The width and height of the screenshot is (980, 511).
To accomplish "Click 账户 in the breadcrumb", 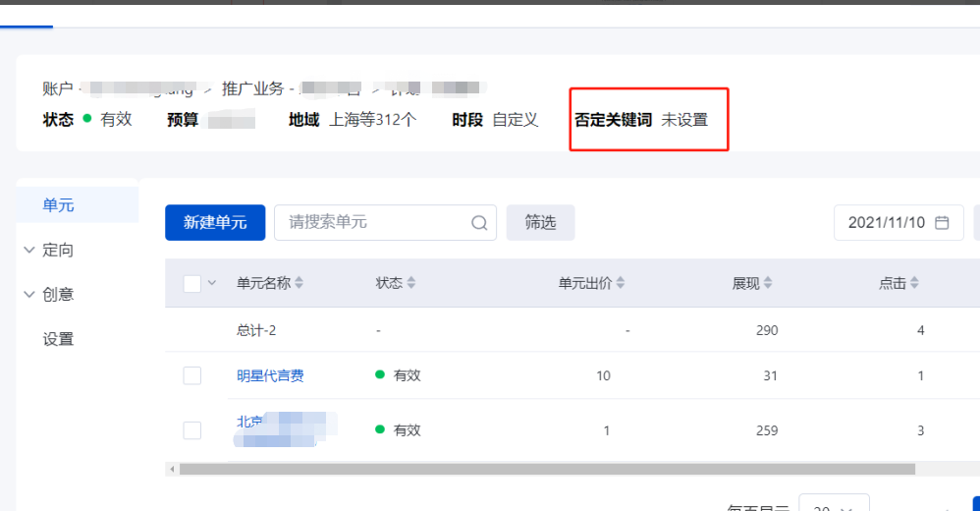I will [x=58, y=88].
